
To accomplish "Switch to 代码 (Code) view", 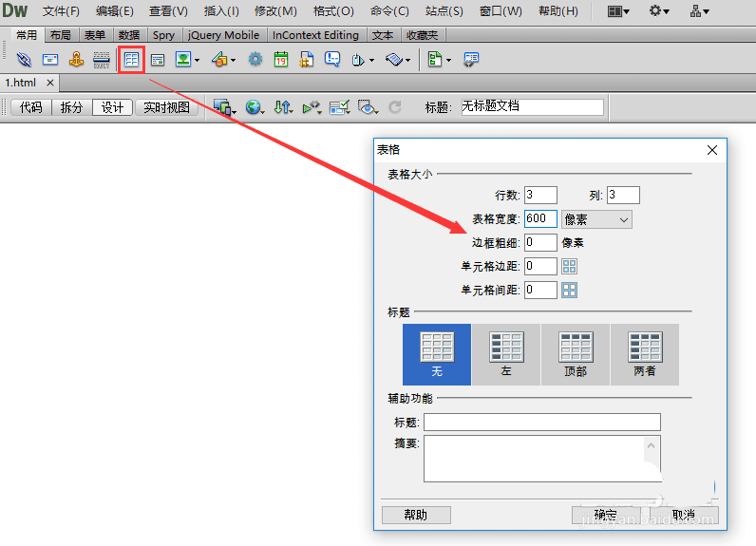I will pos(30,107).
